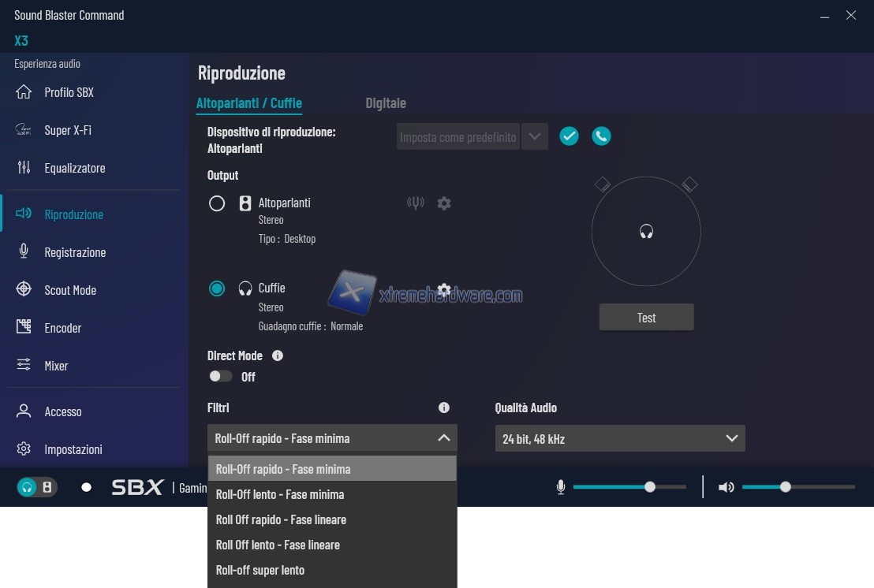
Task: Mute the microphone icon in bottom bar
Action: (561, 487)
